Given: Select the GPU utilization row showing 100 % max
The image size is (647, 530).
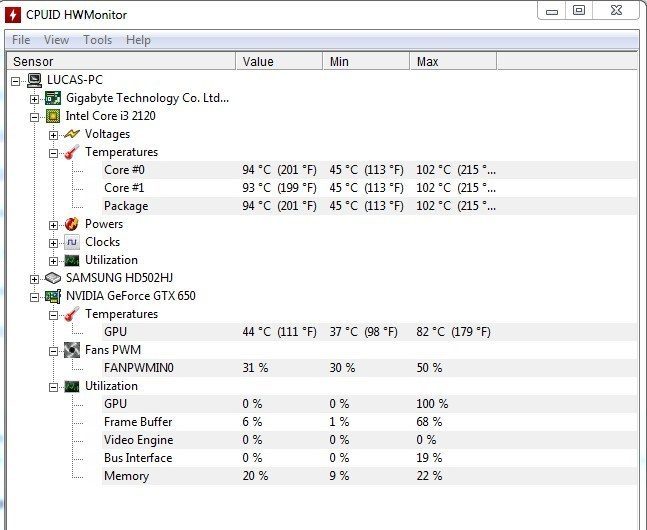Looking at the screenshot, I should click(x=369, y=404).
